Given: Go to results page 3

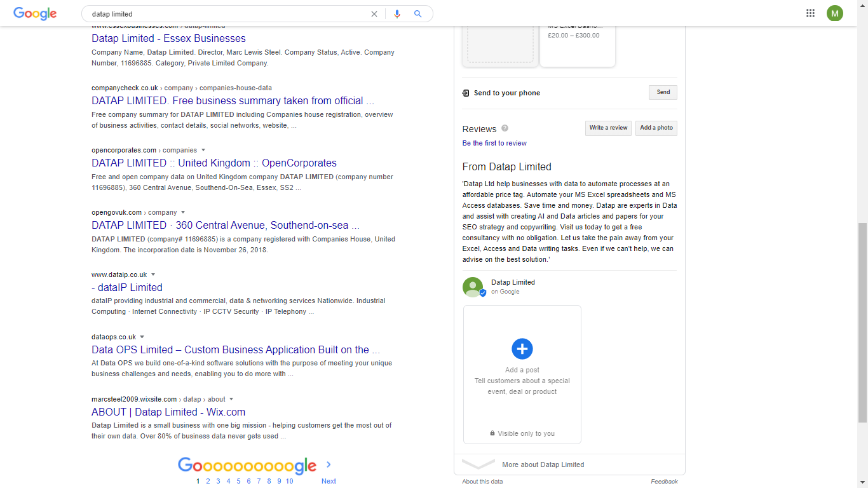Looking at the screenshot, I should (x=218, y=481).
